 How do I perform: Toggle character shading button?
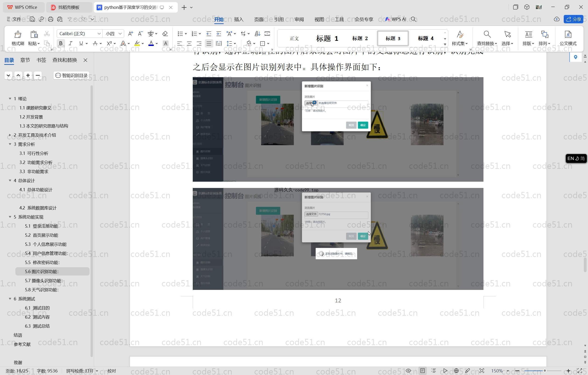point(166,43)
